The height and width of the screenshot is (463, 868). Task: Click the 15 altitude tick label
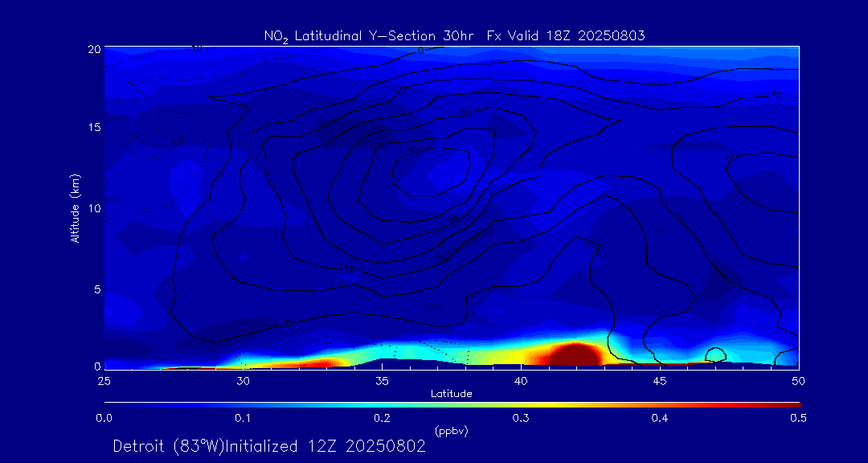click(x=93, y=127)
